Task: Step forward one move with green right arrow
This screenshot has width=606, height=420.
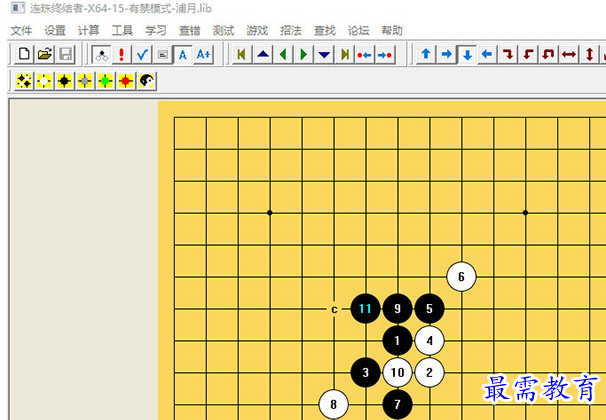Action: (x=304, y=54)
